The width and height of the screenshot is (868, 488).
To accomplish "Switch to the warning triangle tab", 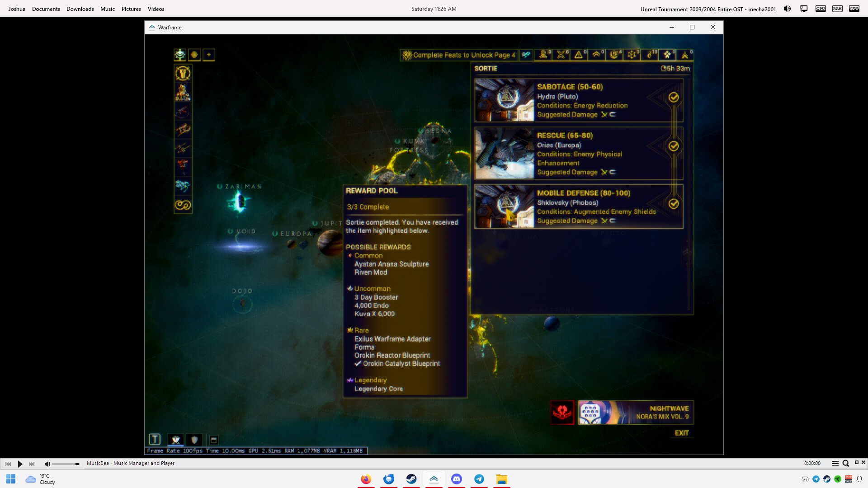I will coord(579,55).
